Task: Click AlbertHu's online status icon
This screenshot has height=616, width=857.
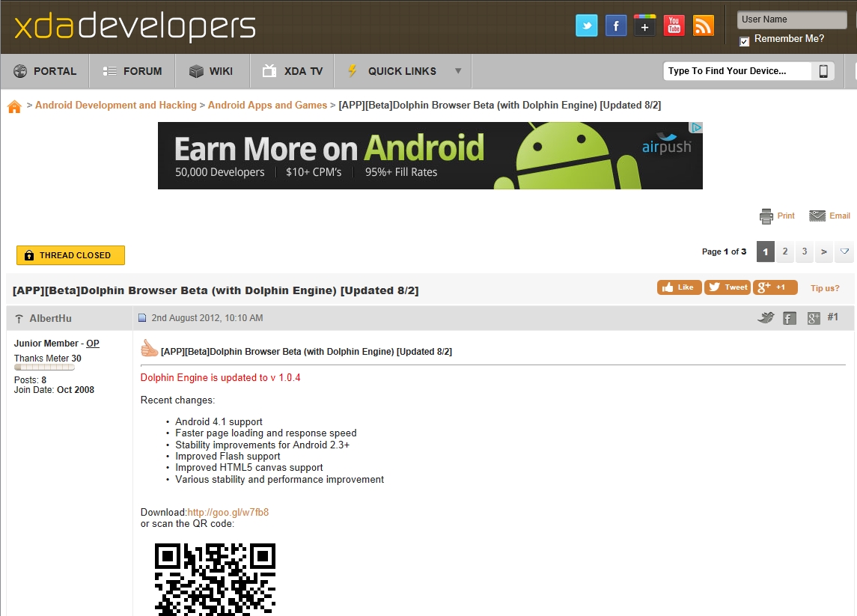Action: (x=19, y=319)
